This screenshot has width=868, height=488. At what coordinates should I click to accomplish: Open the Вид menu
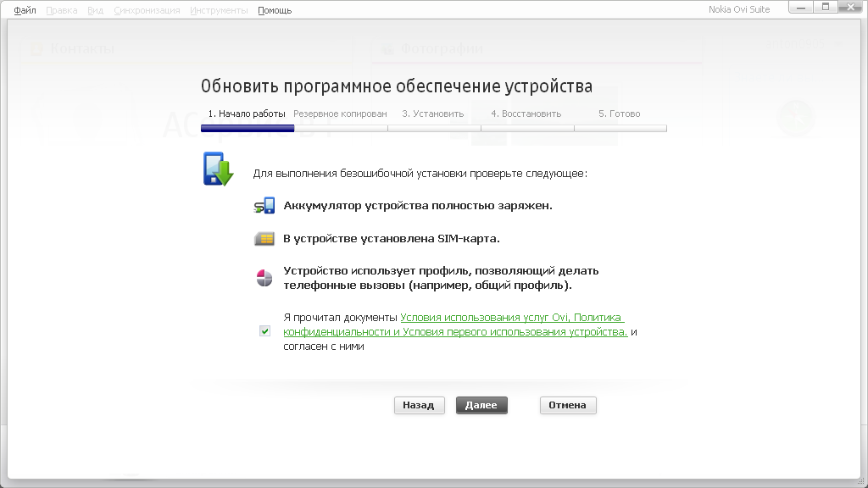95,10
